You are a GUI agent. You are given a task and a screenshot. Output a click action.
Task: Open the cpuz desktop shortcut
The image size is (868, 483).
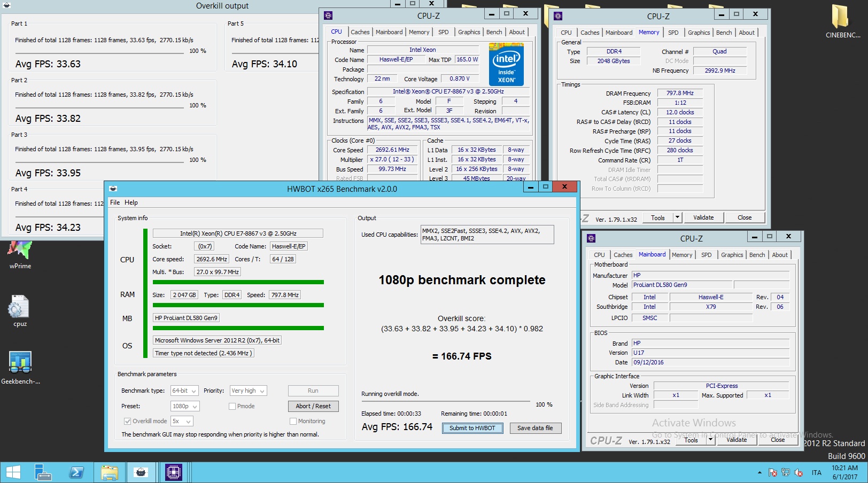point(20,311)
